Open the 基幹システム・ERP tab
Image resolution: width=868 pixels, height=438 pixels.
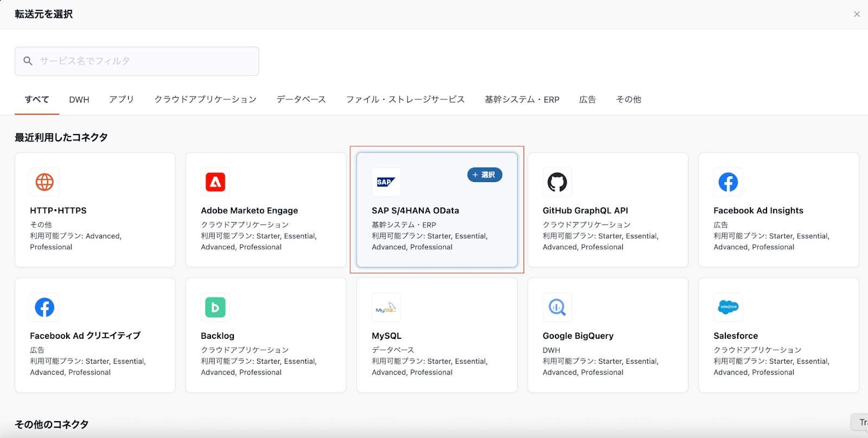coord(522,100)
